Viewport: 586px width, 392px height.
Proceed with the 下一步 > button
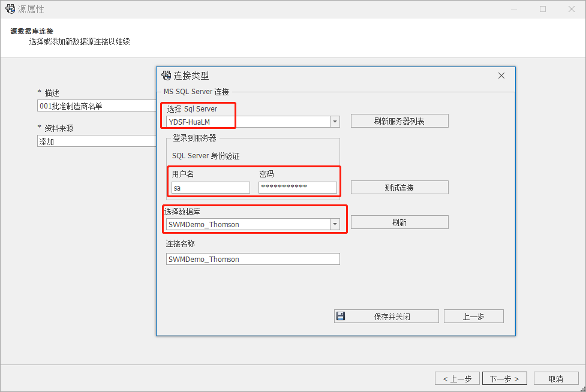(504, 379)
